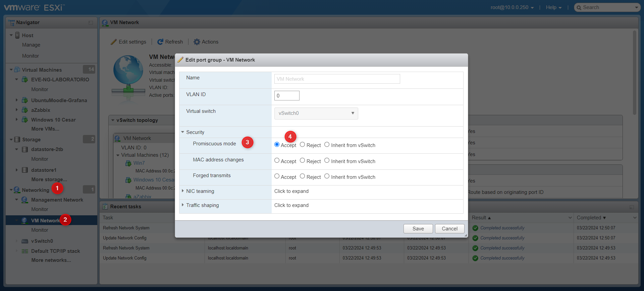Select Accept for MAC address changes
Image resolution: width=644 pixels, height=291 pixels.
click(x=277, y=160)
